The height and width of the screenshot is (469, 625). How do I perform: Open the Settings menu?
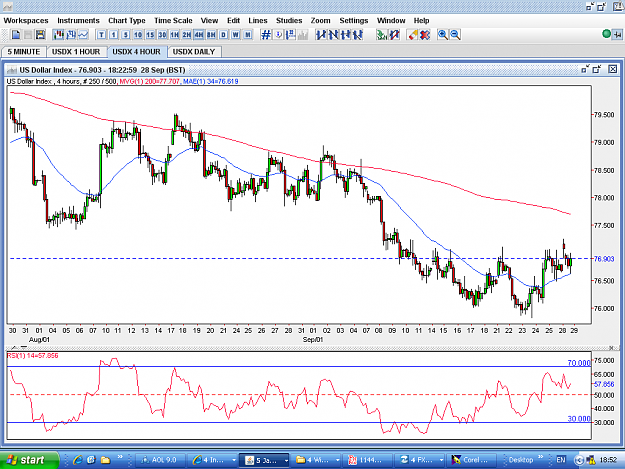click(354, 21)
